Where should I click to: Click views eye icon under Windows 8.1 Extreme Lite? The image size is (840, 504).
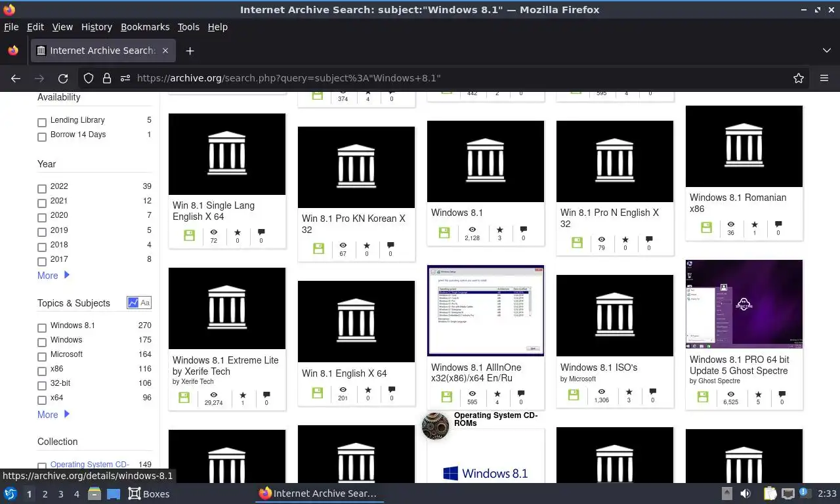tap(214, 395)
